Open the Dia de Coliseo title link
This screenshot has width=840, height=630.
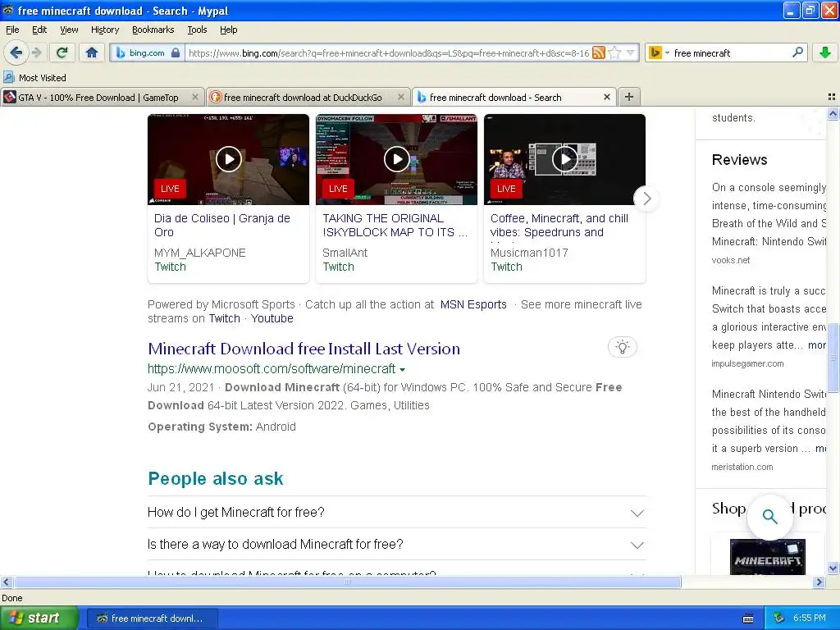[x=222, y=225]
